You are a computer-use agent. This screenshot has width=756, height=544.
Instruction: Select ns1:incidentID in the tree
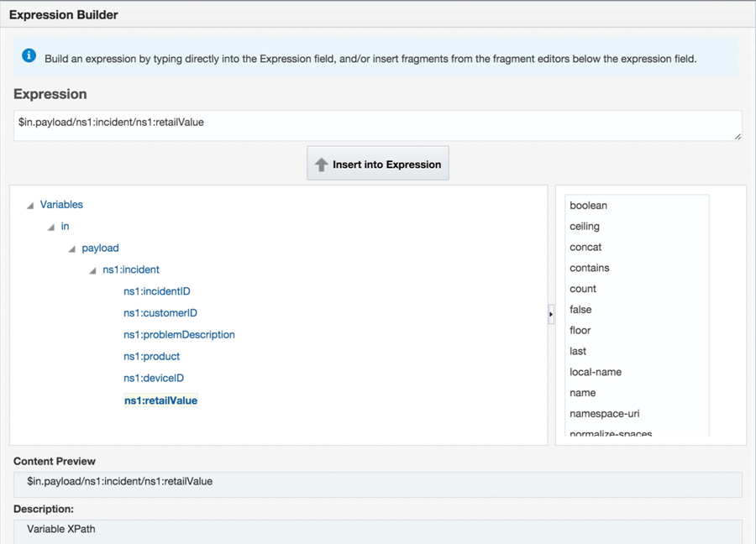pyautogui.click(x=156, y=291)
